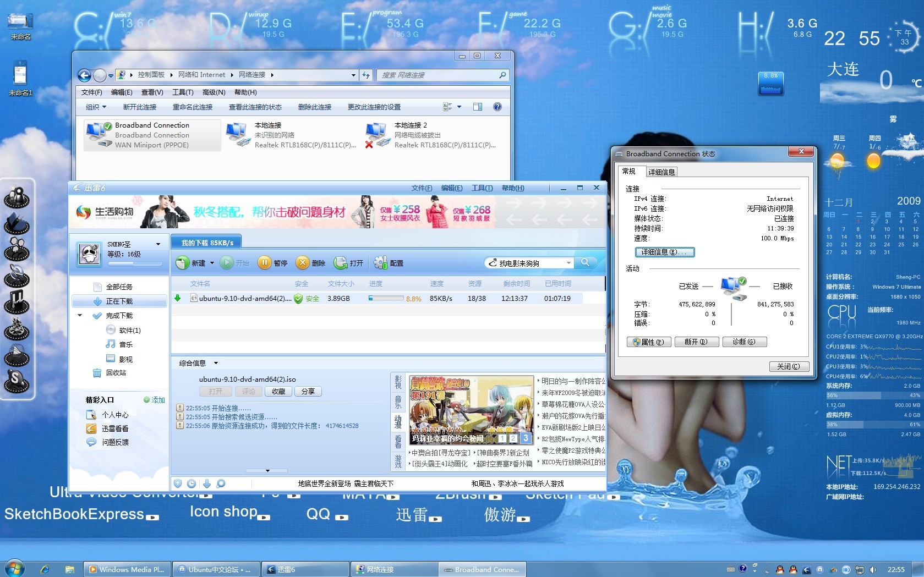The height and width of the screenshot is (577, 924).
Task: Open the 工具(T) menu in Xunlei title bar
Action: tap(482, 188)
